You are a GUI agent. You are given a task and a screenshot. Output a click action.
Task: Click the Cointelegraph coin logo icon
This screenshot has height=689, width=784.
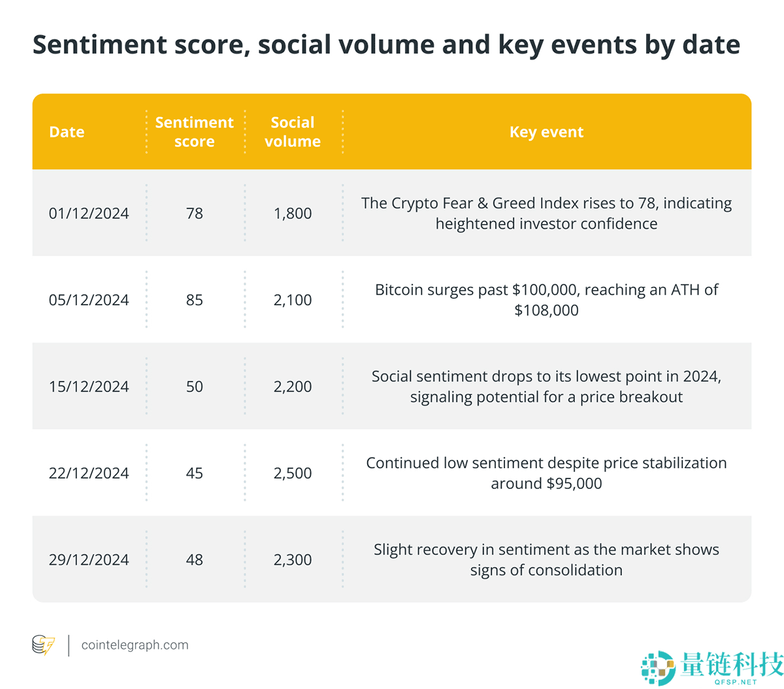[44, 645]
